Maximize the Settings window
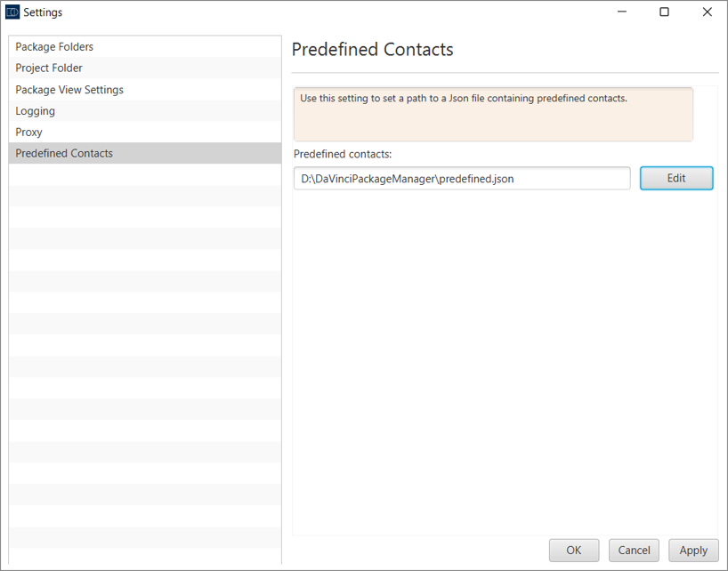 point(665,12)
